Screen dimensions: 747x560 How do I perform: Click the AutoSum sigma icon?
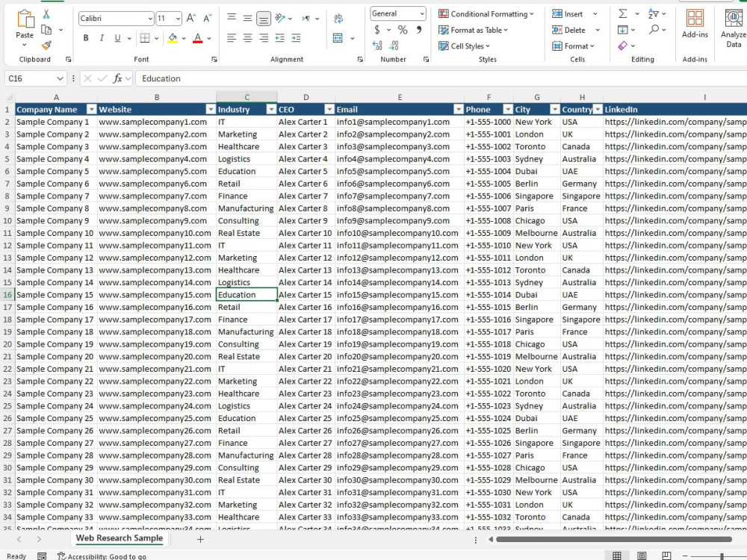[x=623, y=13]
